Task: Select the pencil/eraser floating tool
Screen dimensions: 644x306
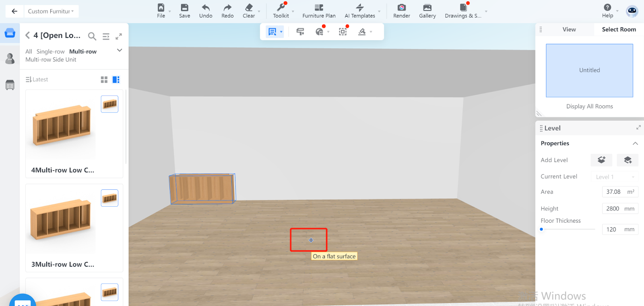Action: [362, 32]
